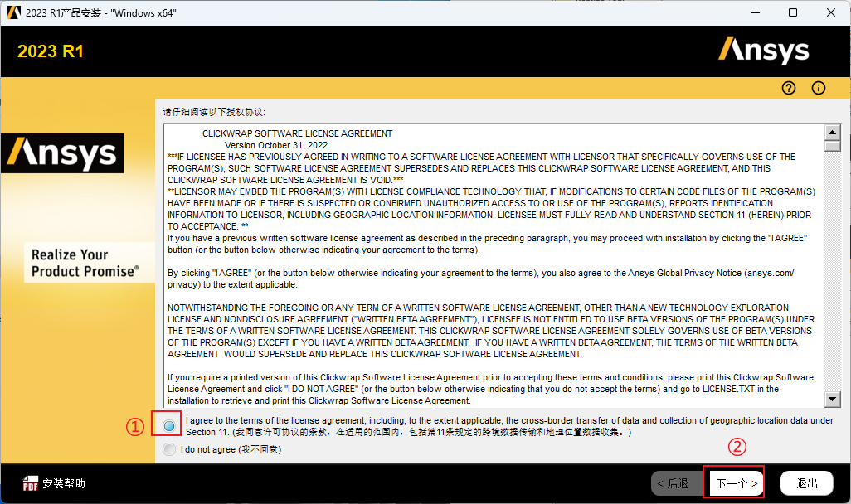Maximize the installer window
The width and height of the screenshot is (851, 504).
(793, 12)
